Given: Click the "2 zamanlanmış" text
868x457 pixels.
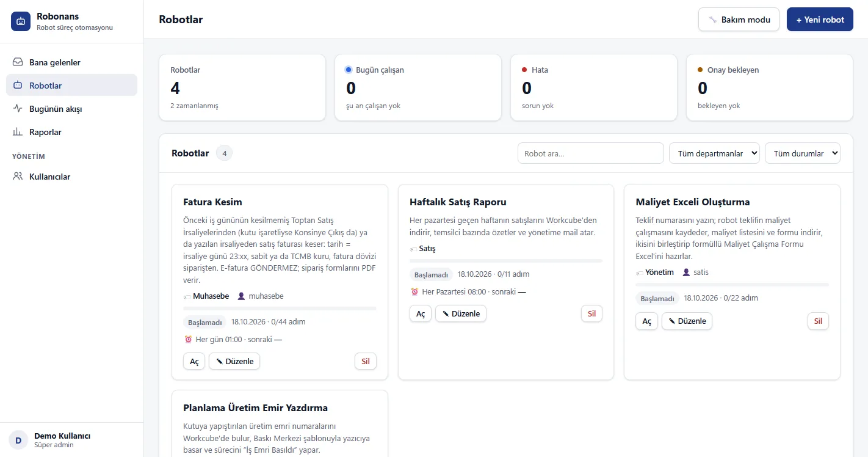Looking at the screenshot, I should coord(194,106).
